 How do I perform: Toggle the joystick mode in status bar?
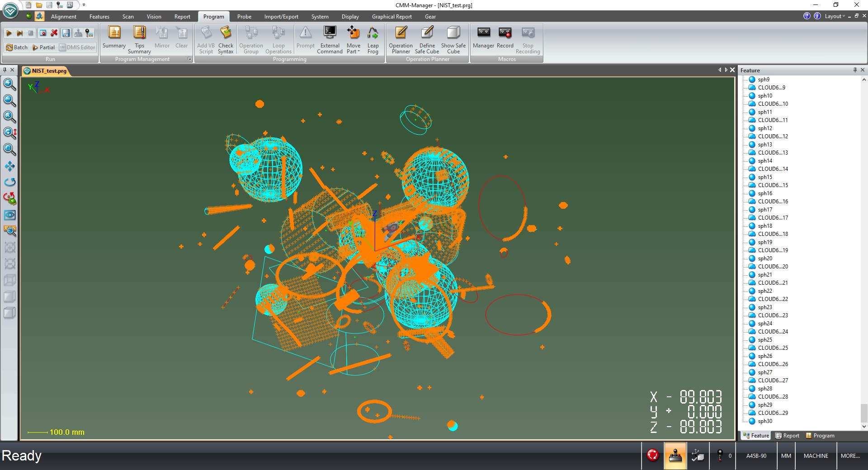[x=675, y=456]
